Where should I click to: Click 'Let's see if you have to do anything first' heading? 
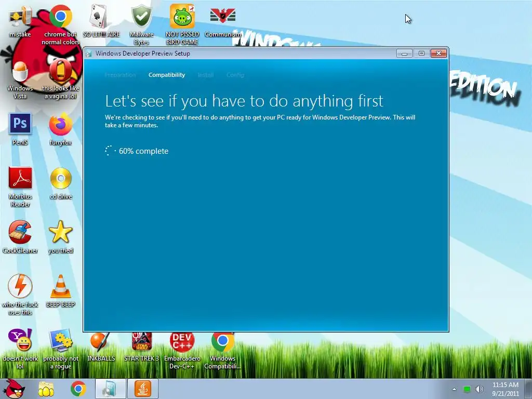tap(244, 101)
